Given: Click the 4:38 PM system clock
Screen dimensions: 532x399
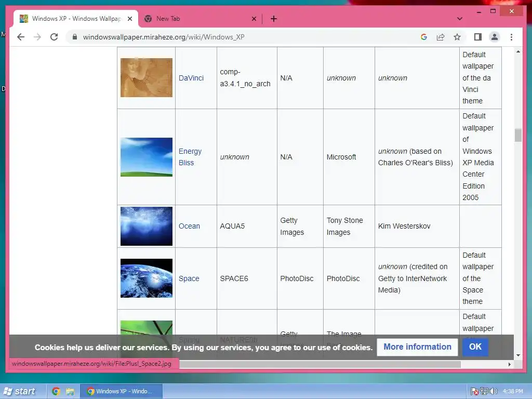Looking at the screenshot, I should (x=513, y=391).
